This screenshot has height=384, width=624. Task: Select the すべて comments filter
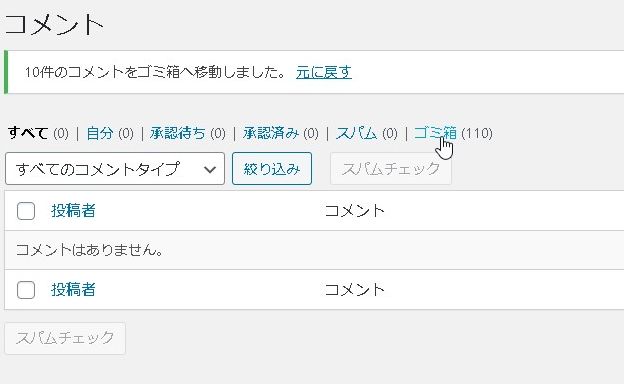(x=28, y=133)
